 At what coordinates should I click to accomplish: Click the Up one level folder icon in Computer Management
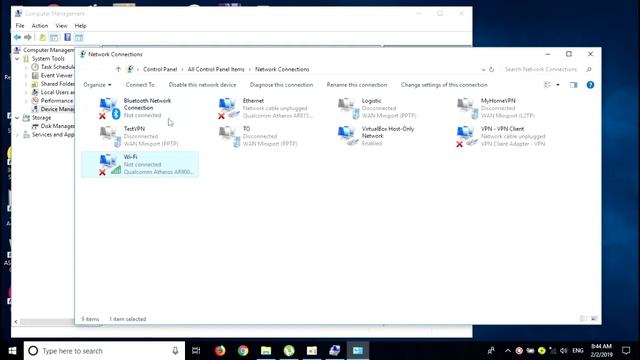pos(42,38)
